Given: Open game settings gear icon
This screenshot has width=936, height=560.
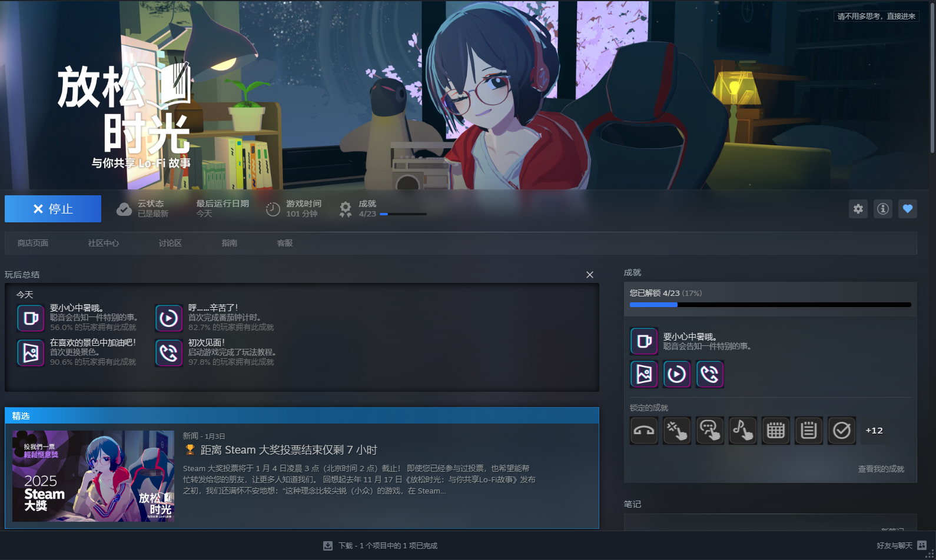Looking at the screenshot, I should pos(858,209).
